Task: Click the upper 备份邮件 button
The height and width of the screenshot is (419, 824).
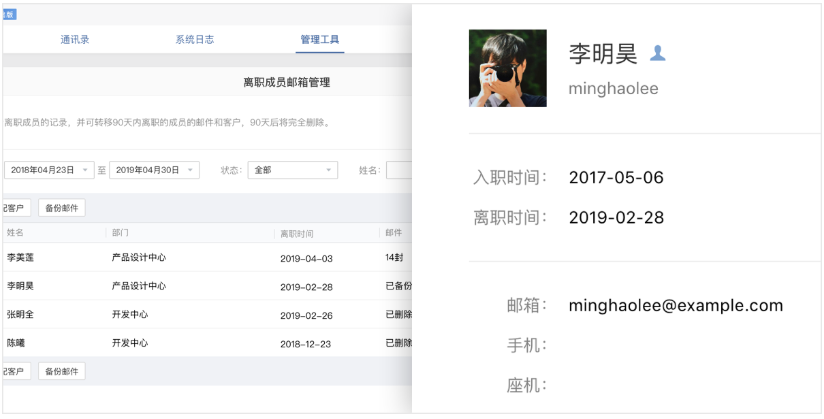Action: 61,208
